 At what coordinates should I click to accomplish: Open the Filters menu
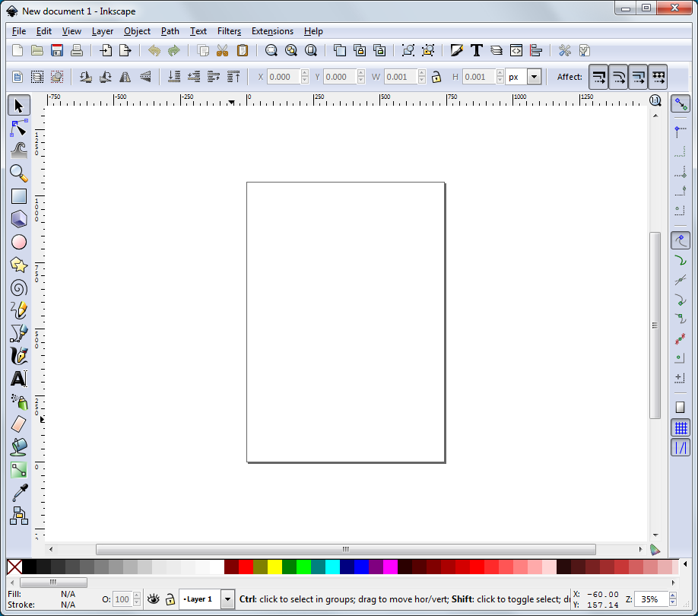click(x=230, y=31)
